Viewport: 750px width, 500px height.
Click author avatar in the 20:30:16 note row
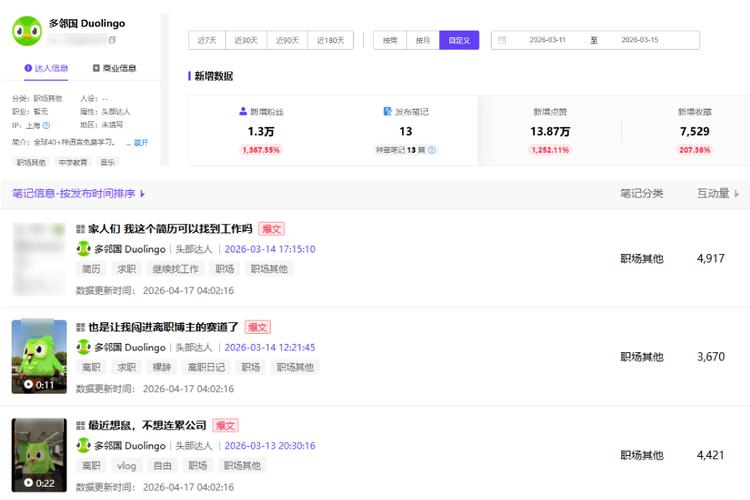[x=83, y=445]
